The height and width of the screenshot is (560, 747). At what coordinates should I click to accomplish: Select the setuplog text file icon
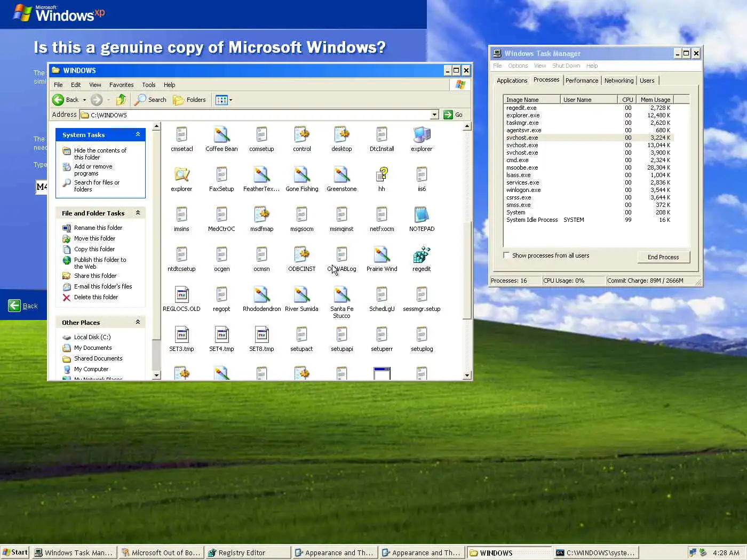(422, 334)
